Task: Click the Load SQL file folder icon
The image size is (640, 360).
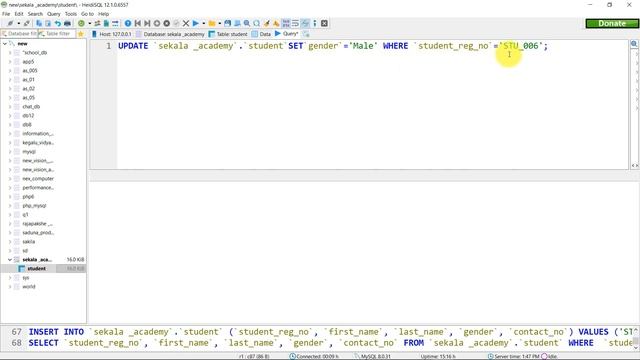Action: pyautogui.click(x=211, y=23)
